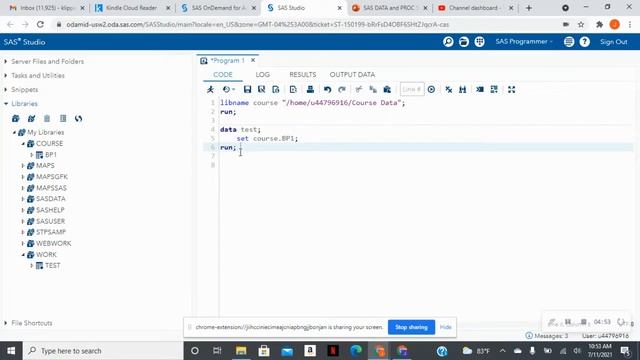Image resolution: width=640 pixels, height=360 pixels.
Task: Select the MAPSGFK library
Action: pos(52,177)
